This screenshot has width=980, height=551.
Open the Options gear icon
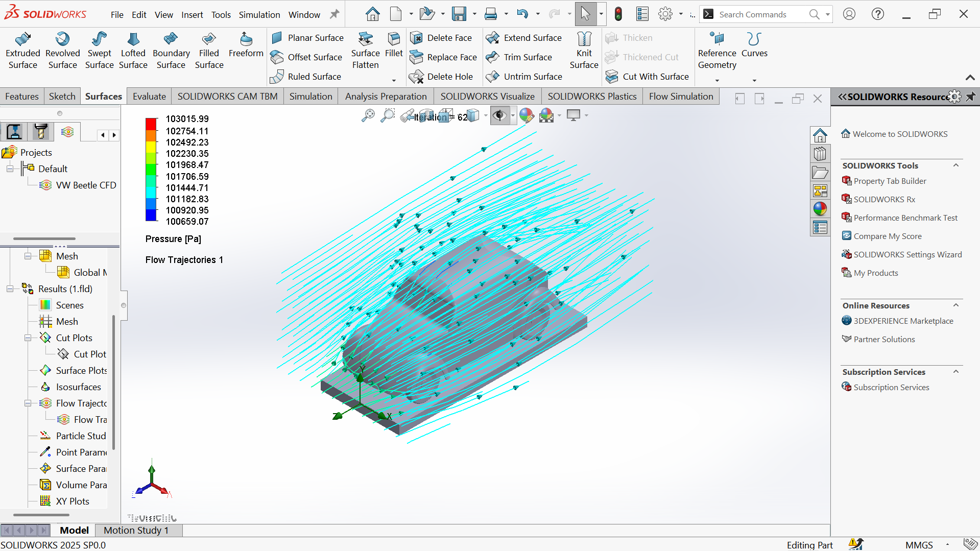pos(665,14)
